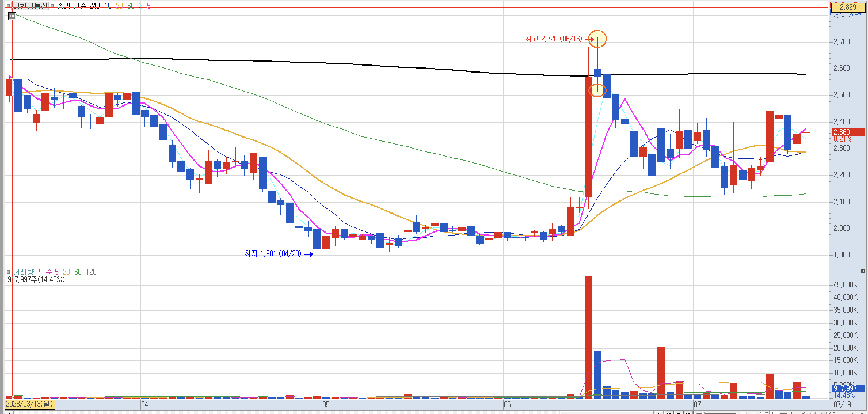
Task: Click the 120 volume average legend
Action: pyautogui.click(x=91, y=272)
